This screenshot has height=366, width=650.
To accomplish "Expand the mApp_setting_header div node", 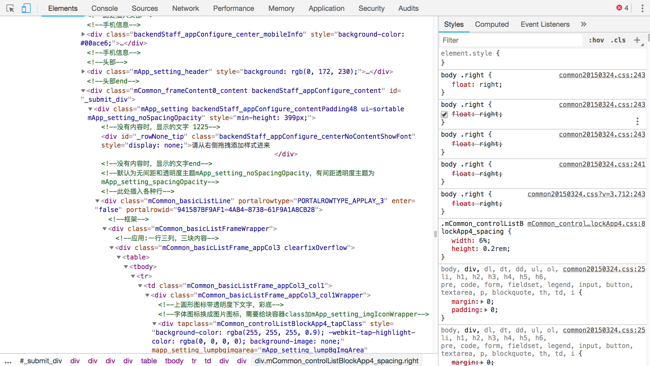I will coord(83,72).
